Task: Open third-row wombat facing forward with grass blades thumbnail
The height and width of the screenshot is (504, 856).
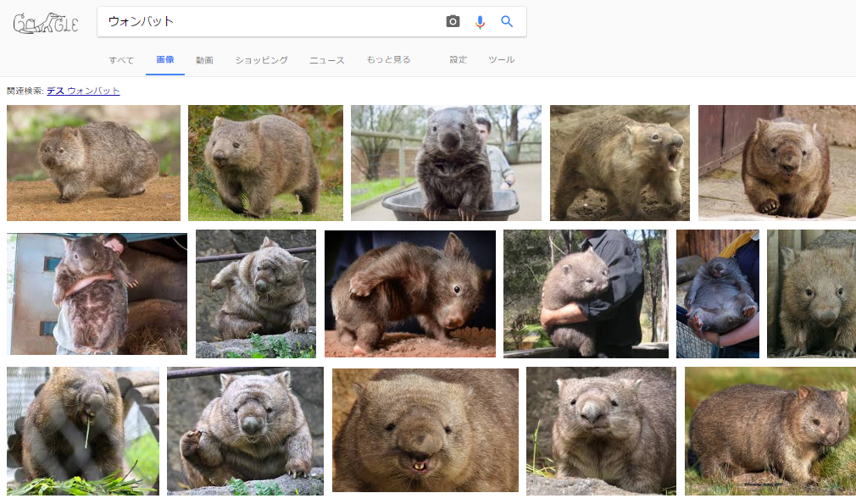Action: coord(601,431)
